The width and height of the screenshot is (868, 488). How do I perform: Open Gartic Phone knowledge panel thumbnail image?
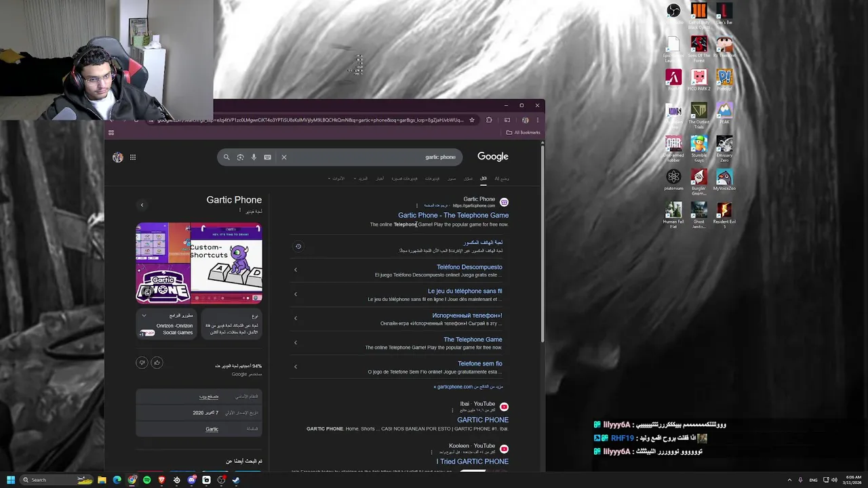[x=199, y=263]
